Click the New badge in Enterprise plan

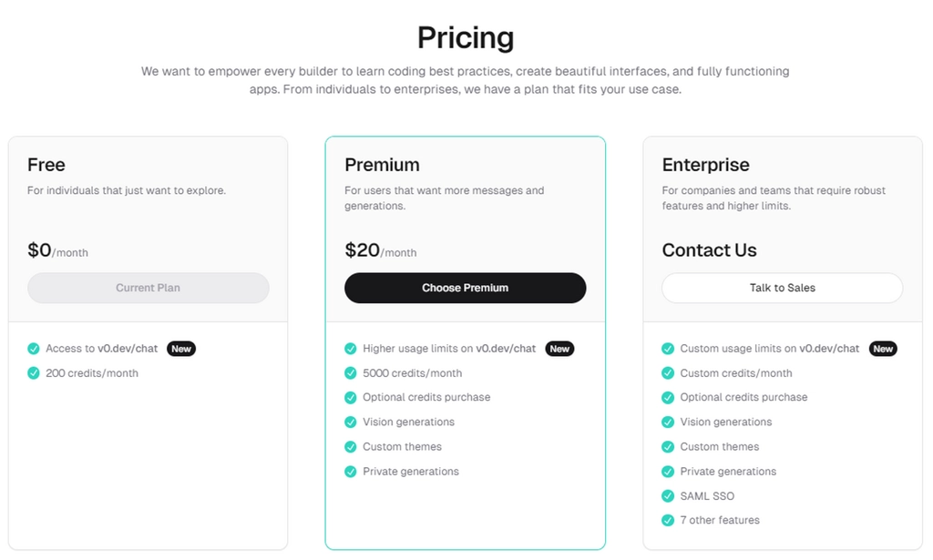click(x=883, y=349)
